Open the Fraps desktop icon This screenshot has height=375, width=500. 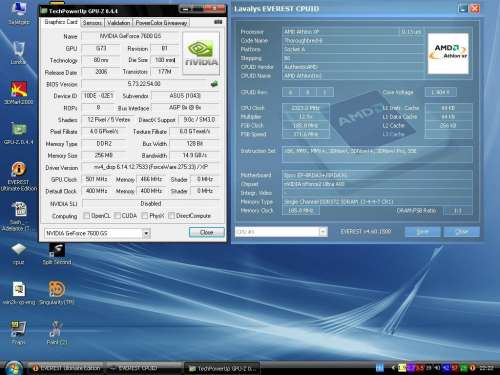[x=19, y=332]
